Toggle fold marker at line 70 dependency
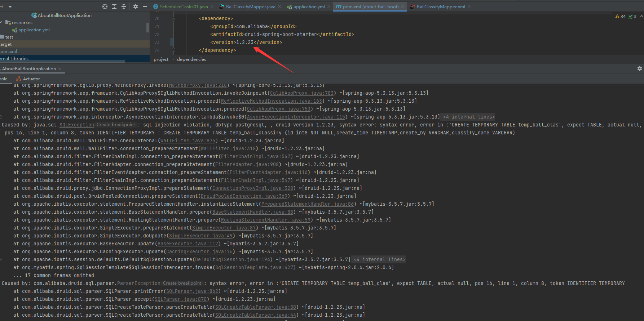Image resolution: width=644 pixels, height=321 pixels. point(173,18)
